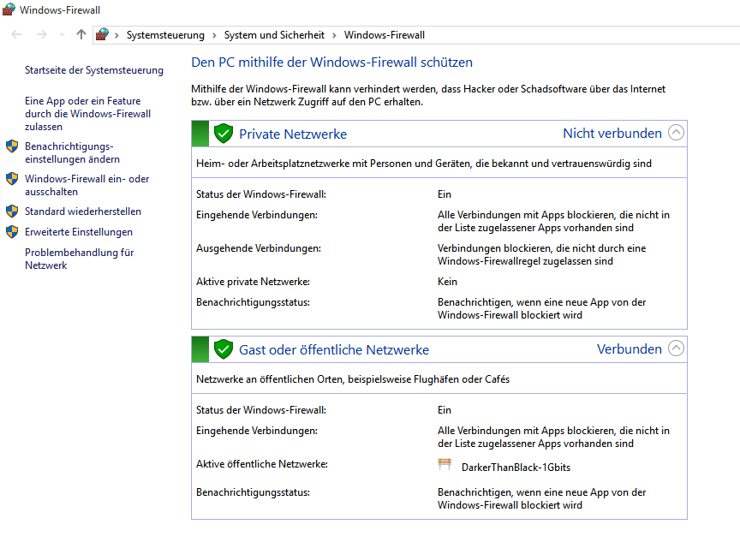
Task: Click 'Den PC mithilfe der Windows-Firewall schützen' heading
Action: 331,63
